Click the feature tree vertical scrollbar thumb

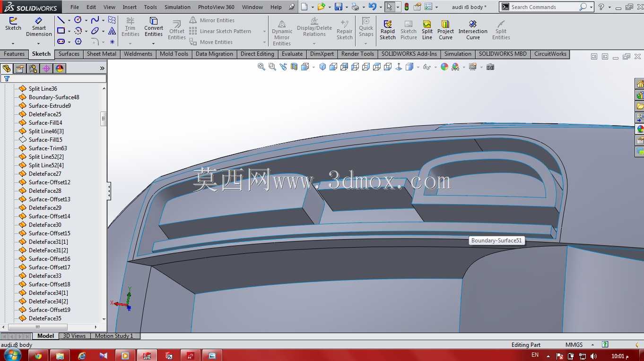[104, 119]
